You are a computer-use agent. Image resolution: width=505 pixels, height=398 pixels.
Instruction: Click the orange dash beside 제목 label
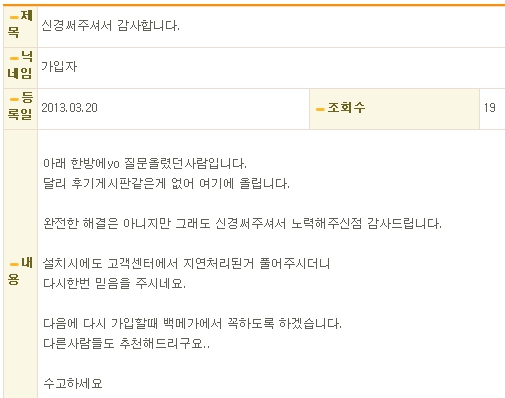tap(14, 17)
